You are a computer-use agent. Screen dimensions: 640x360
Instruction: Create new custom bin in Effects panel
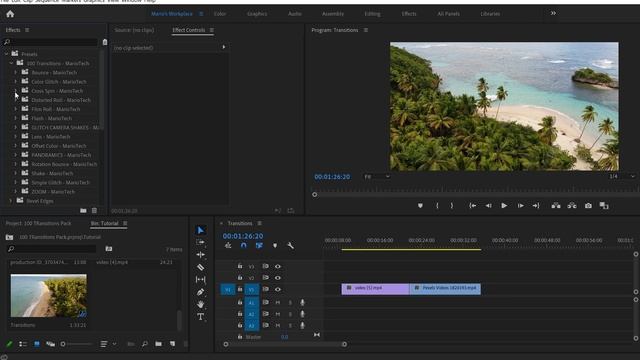(x=83, y=211)
